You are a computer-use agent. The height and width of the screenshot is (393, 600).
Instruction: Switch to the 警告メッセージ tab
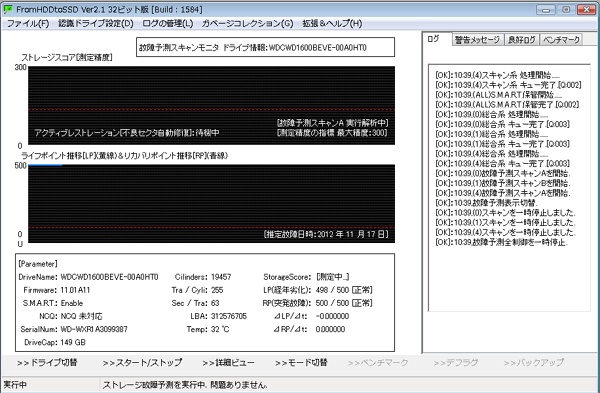(477, 40)
